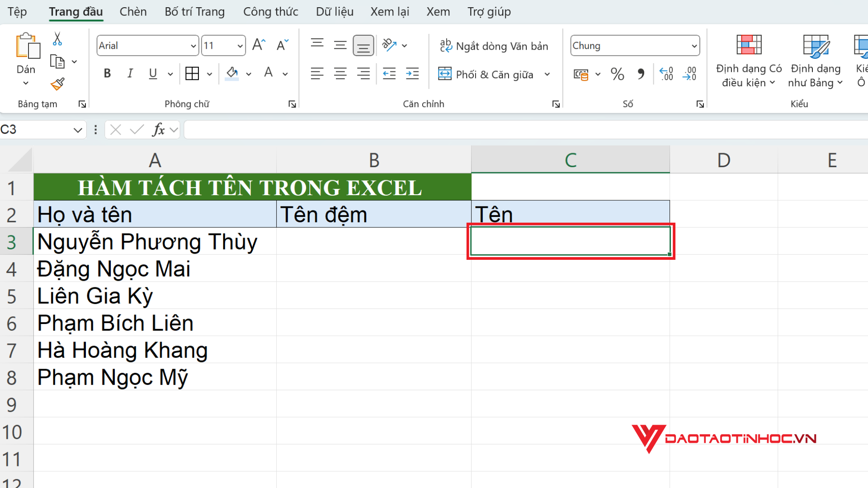Click the Format Painter brush icon
The height and width of the screenshot is (488, 868).
tap(57, 84)
